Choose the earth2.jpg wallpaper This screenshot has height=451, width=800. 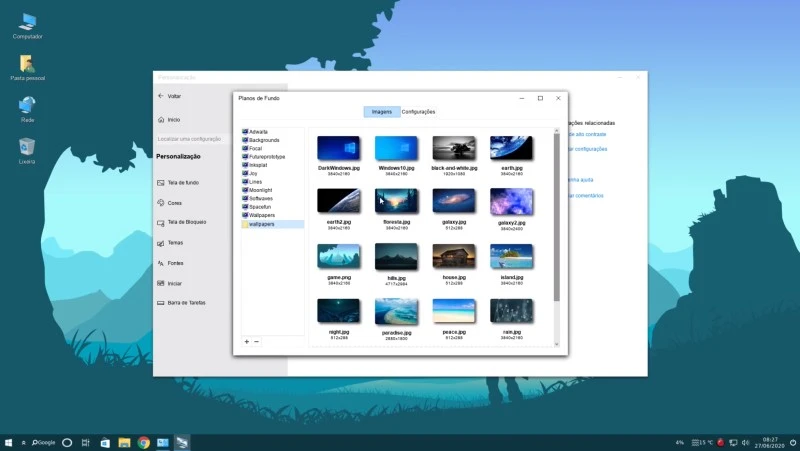[339, 209]
